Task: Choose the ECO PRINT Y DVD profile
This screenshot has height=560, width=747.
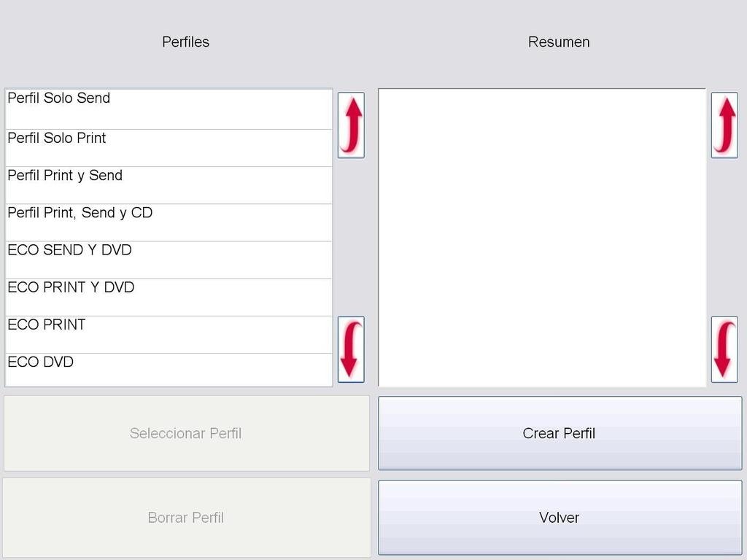Action: pyautogui.click(x=169, y=297)
